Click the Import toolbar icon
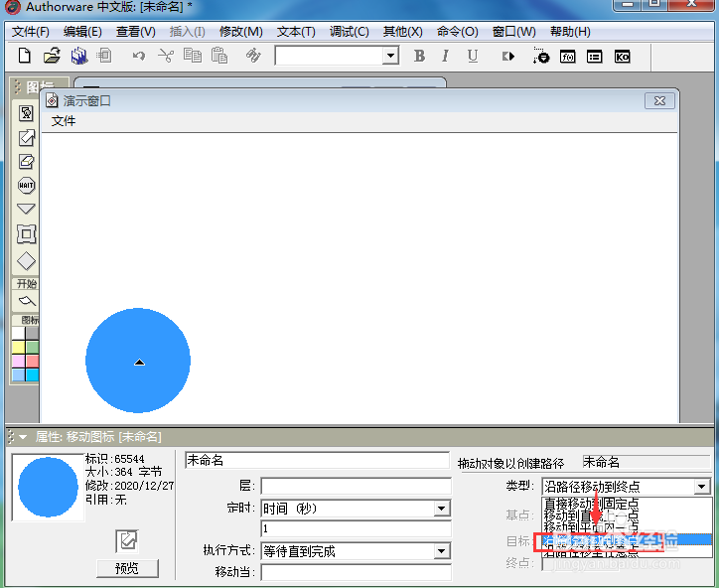This screenshot has height=588, width=719. point(104,56)
